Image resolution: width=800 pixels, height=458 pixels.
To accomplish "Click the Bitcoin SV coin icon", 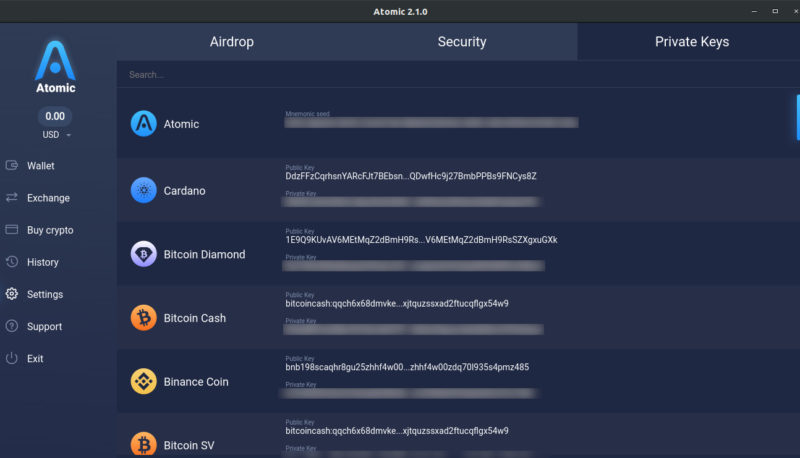I will click(x=144, y=445).
